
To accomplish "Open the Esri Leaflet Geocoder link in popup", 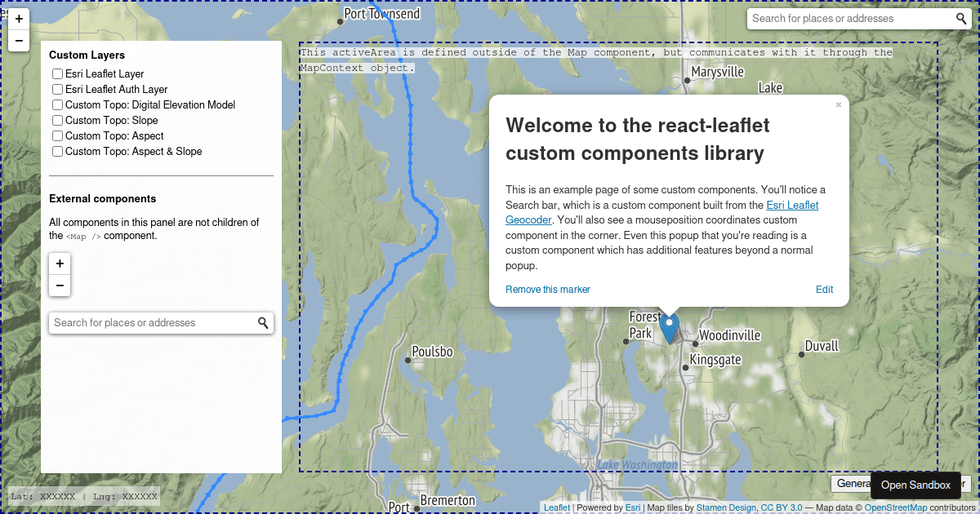I will click(792, 205).
